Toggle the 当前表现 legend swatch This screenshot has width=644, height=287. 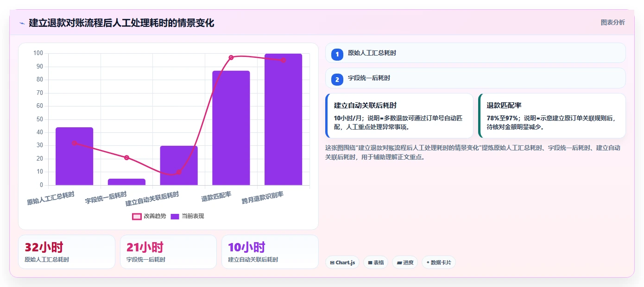click(x=175, y=216)
